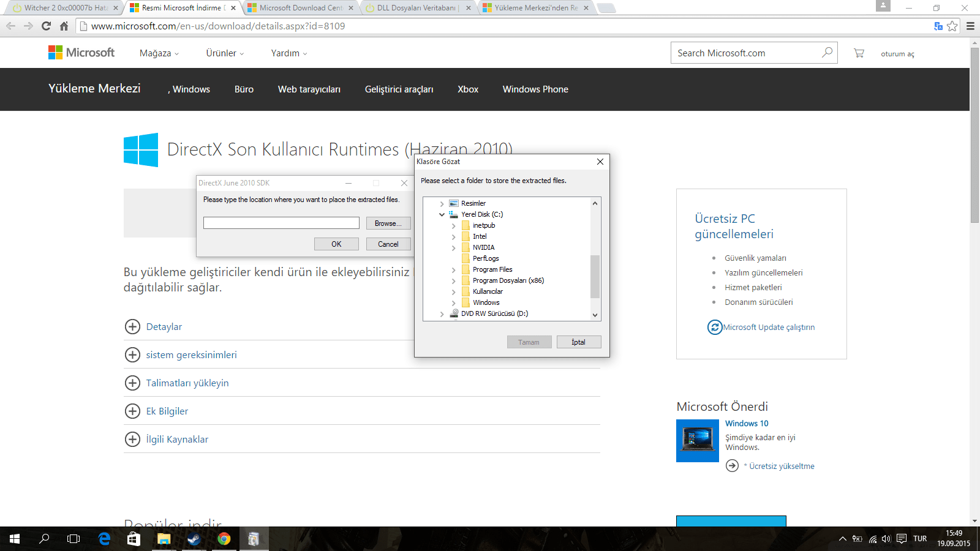Select the Kullanıcılar folder in the tree
This screenshot has width=980, height=551.
coord(488,291)
